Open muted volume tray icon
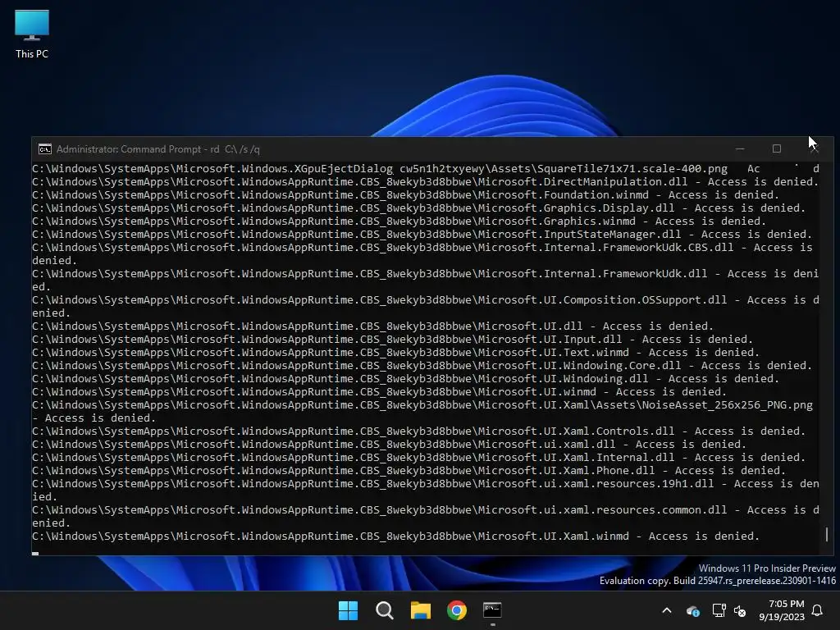The height and width of the screenshot is (630, 840). coord(740,610)
